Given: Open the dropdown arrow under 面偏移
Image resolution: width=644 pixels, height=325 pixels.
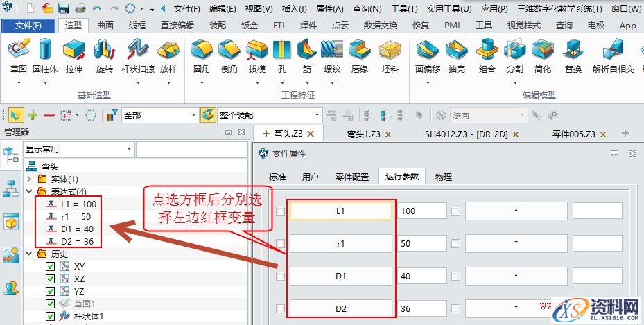Looking at the screenshot, I should [428, 83].
